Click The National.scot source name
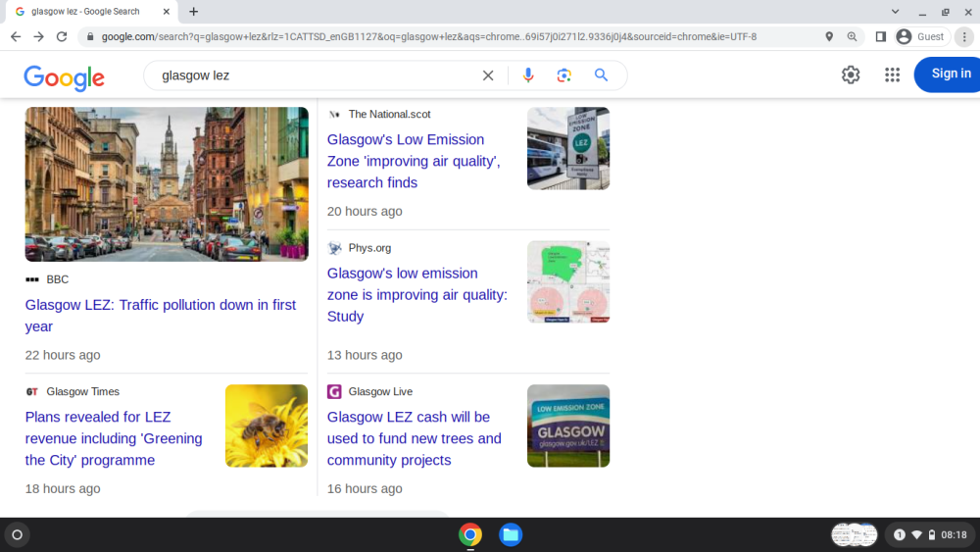980x552 pixels. (389, 115)
